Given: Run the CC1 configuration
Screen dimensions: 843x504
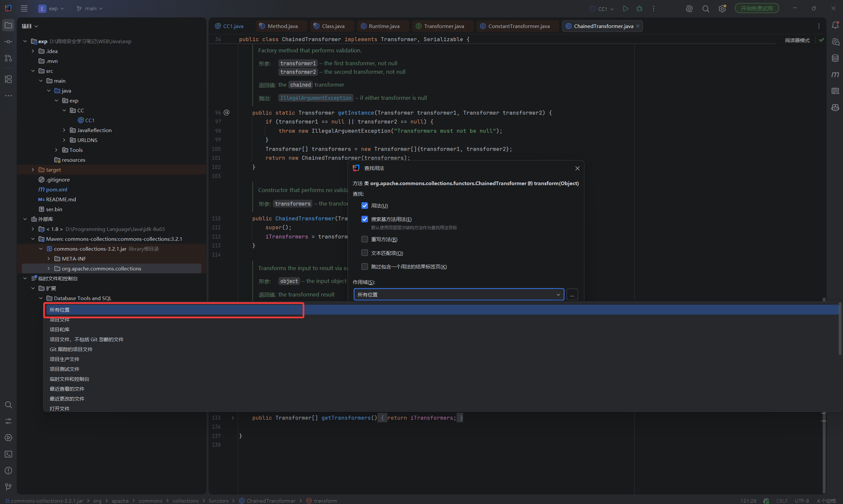Looking at the screenshot, I should click(625, 9).
